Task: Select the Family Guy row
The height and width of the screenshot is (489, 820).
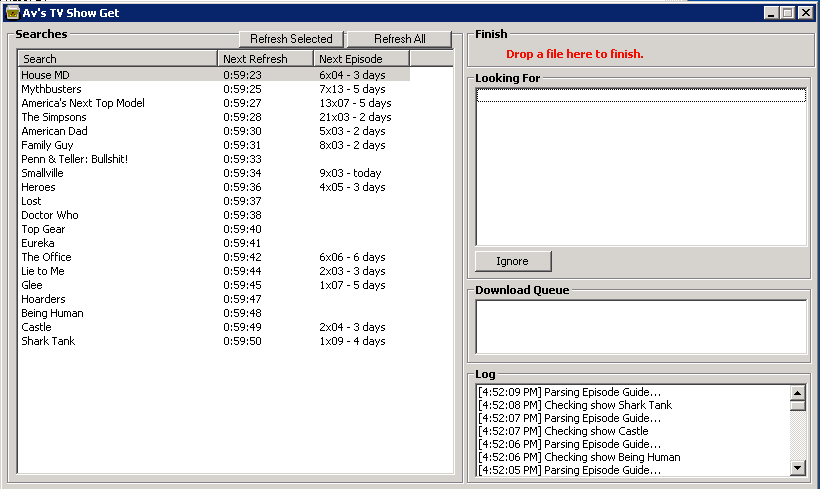Action: tap(214, 145)
